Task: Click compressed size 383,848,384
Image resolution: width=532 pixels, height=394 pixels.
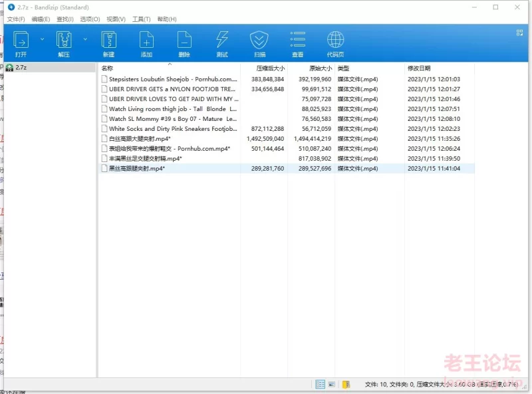Action: pos(268,79)
